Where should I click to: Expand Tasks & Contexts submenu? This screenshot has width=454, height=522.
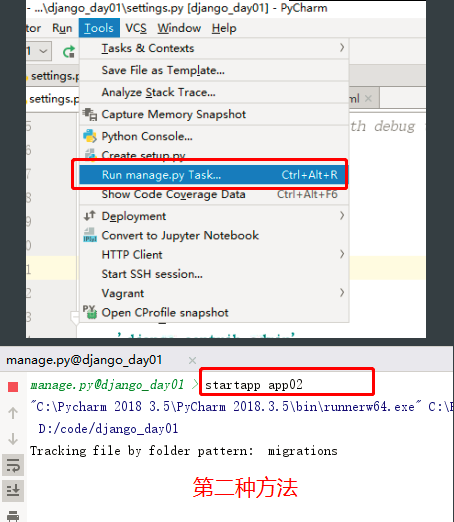(214, 48)
